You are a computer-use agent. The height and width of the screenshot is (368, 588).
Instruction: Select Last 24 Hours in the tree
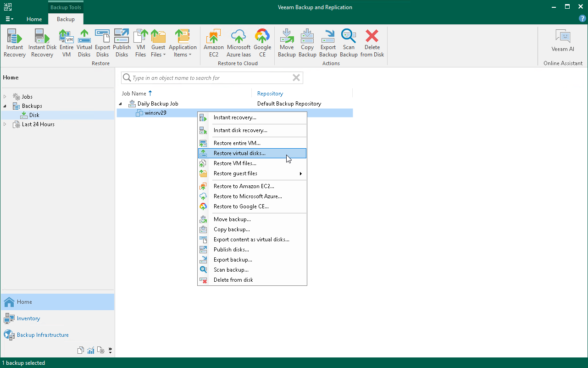pyautogui.click(x=38, y=124)
